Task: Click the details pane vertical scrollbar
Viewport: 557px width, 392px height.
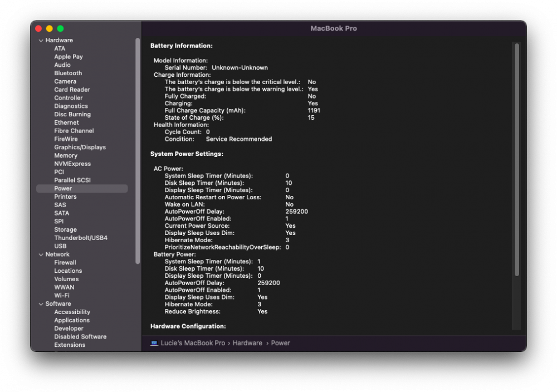Action: coord(517,159)
